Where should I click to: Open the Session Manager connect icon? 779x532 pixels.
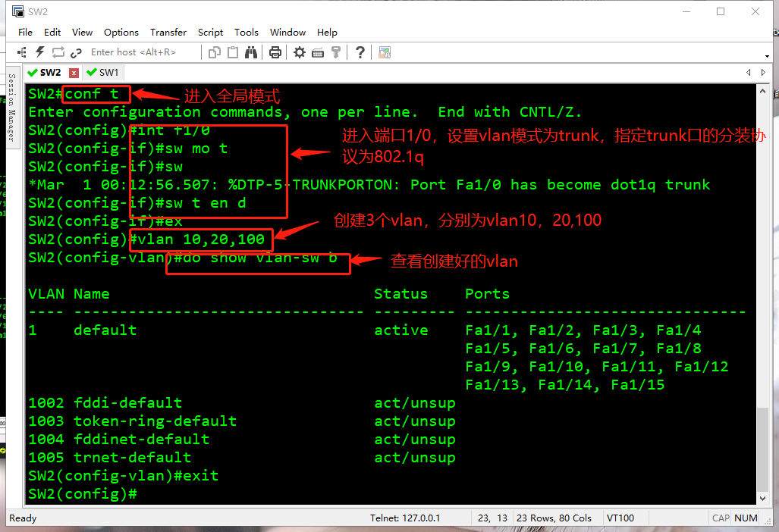click(22, 52)
